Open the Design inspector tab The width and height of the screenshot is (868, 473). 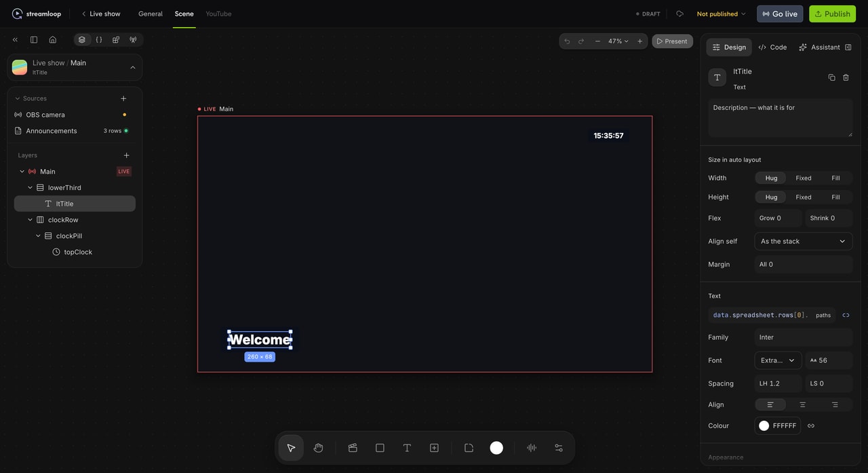click(x=729, y=47)
